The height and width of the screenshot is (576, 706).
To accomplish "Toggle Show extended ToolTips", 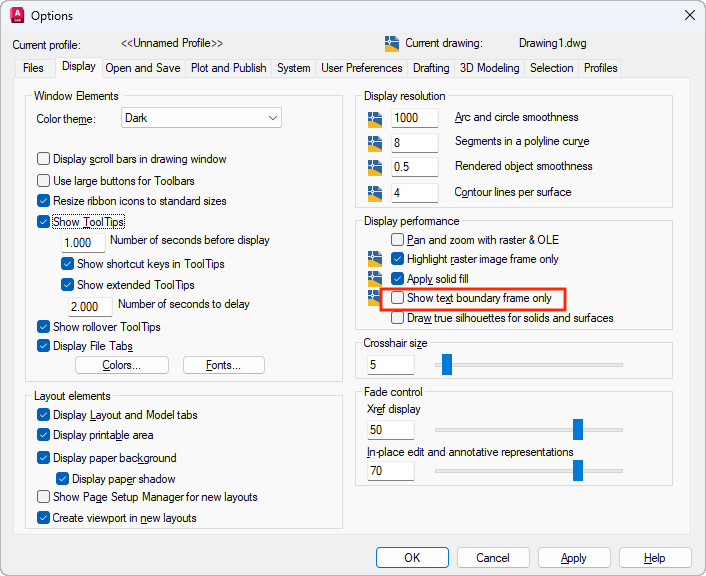I will (67, 285).
